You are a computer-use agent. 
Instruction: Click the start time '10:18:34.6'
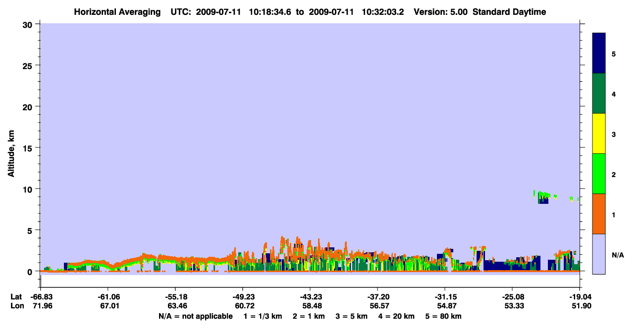[269, 12]
